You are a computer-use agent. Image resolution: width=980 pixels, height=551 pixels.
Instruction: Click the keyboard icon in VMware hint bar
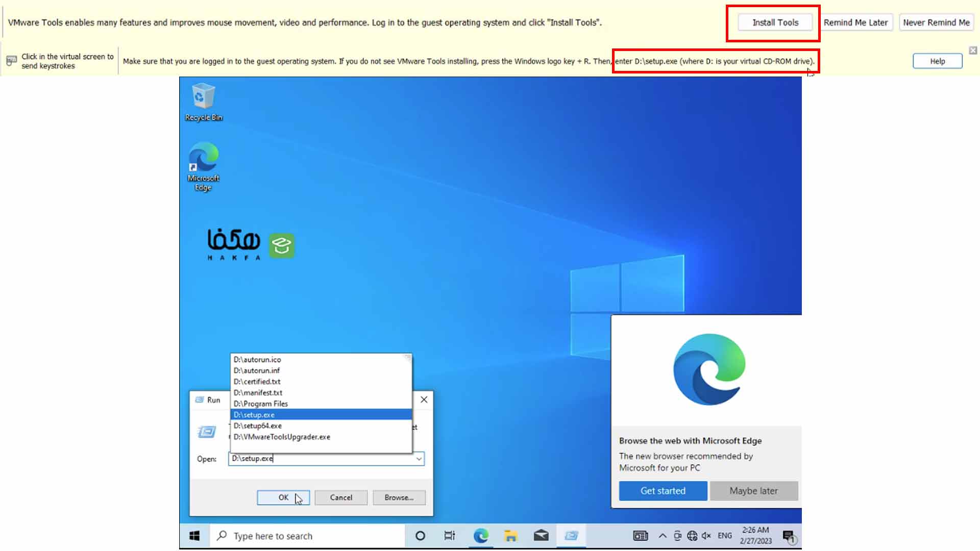pos(11,61)
